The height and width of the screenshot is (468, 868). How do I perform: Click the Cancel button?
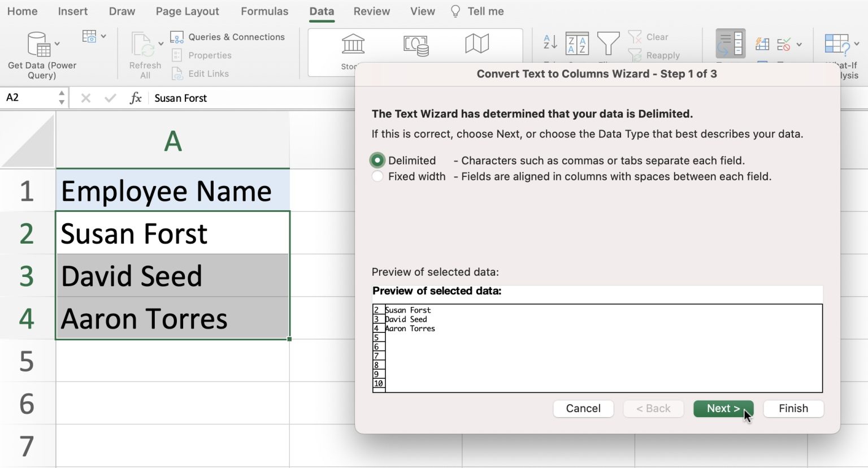583,409
